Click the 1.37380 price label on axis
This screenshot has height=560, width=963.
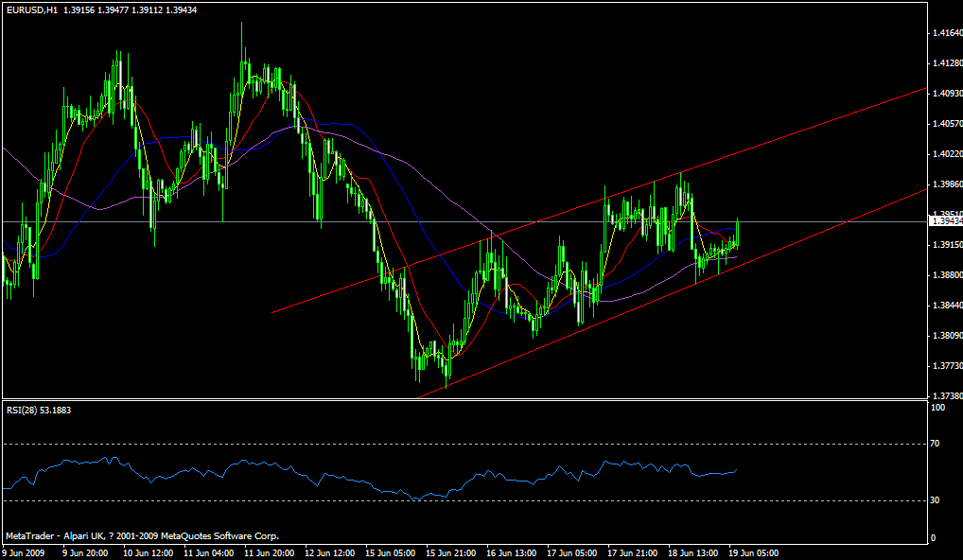tap(944, 397)
